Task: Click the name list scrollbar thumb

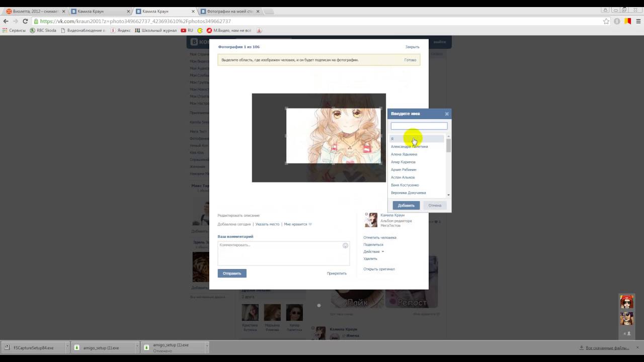Action: [448, 145]
